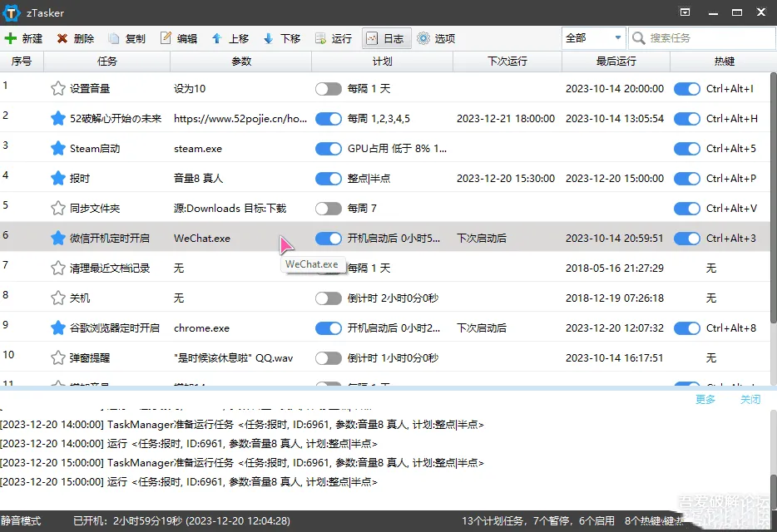Viewport: 777px width, 532px height.
Task: Click the green plus 新建 icon
Action: point(11,38)
